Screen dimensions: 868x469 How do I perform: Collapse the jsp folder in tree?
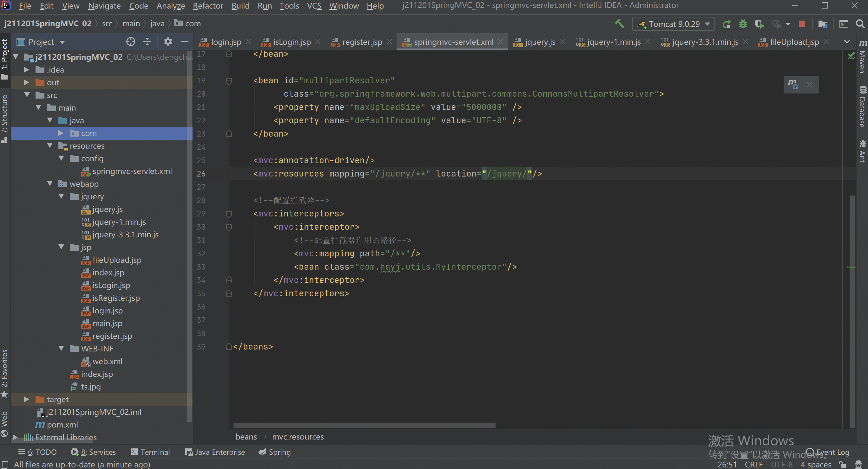click(x=61, y=247)
